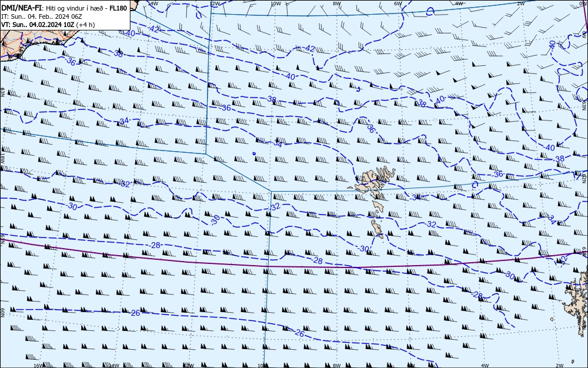
Task: Click the 8W longitude label along top edge
Action: [x=337, y=4]
